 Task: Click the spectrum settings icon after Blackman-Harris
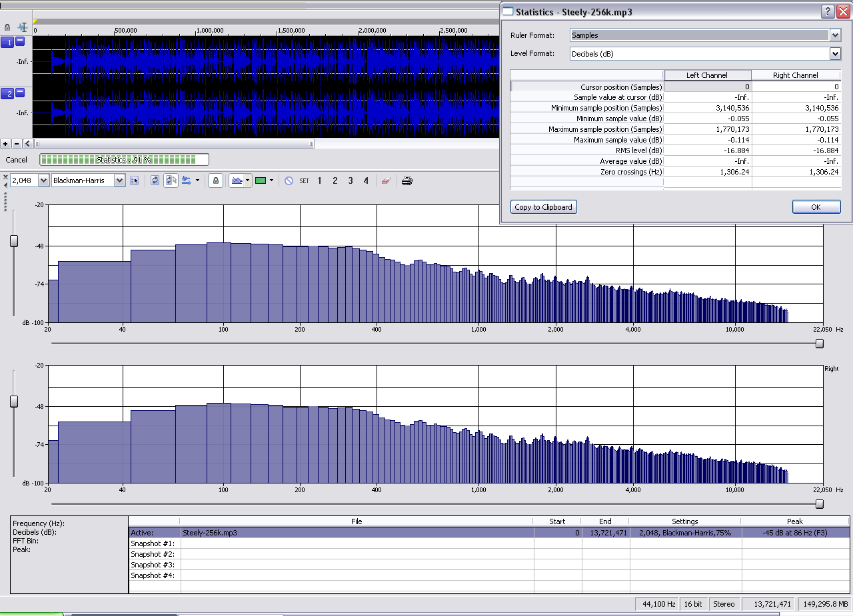(x=134, y=180)
